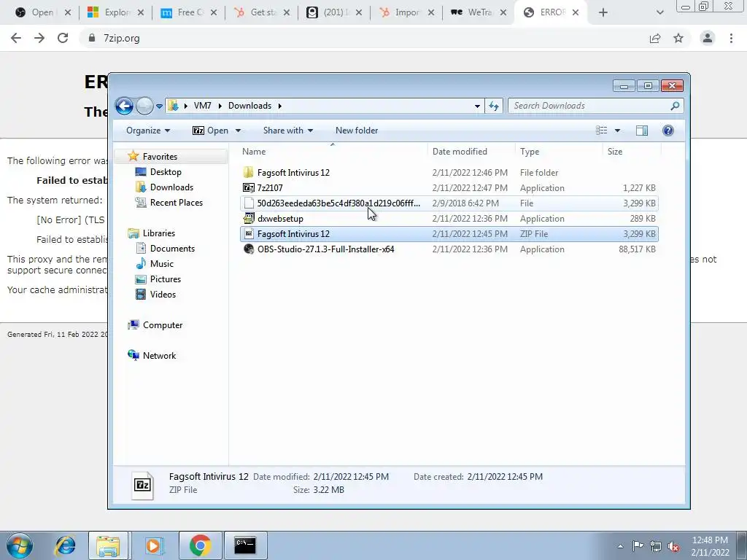Open the Documents library
This screenshot has height=560, width=747.
(172, 249)
